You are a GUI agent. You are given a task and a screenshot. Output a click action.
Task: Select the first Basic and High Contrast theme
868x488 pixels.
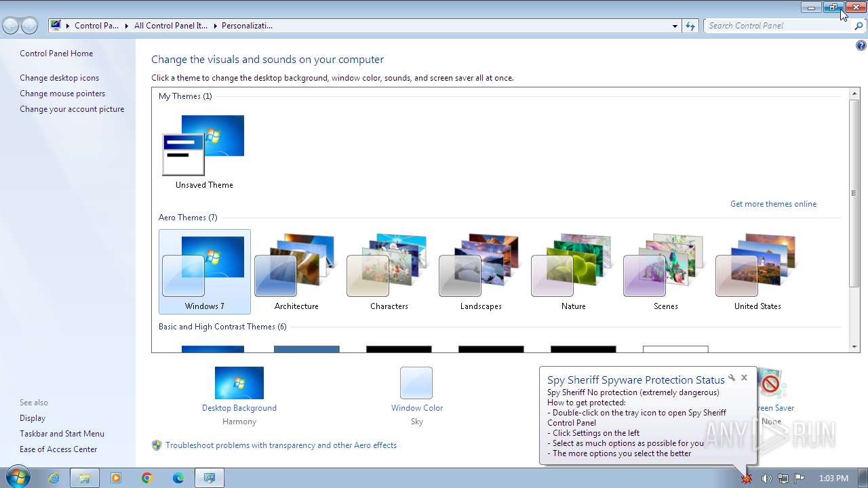tap(213, 349)
